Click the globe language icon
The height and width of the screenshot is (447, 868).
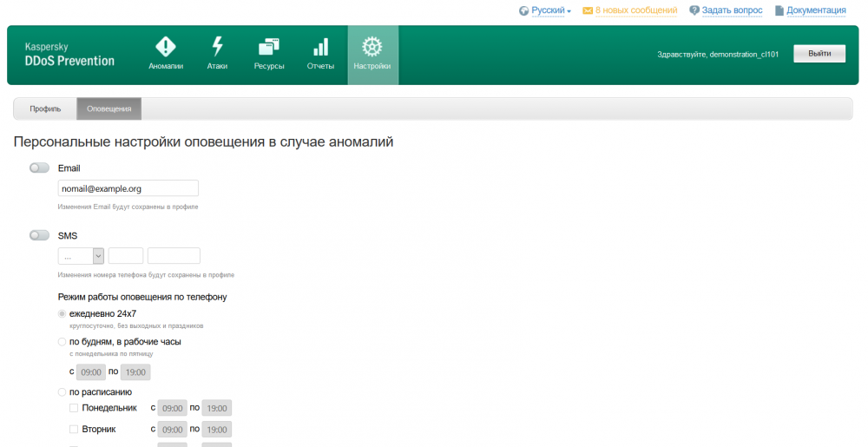coord(523,10)
